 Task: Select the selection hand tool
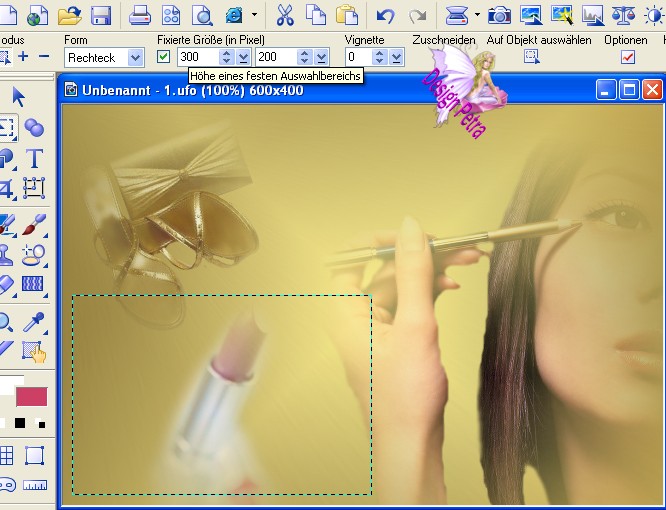[x=34, y=352]
